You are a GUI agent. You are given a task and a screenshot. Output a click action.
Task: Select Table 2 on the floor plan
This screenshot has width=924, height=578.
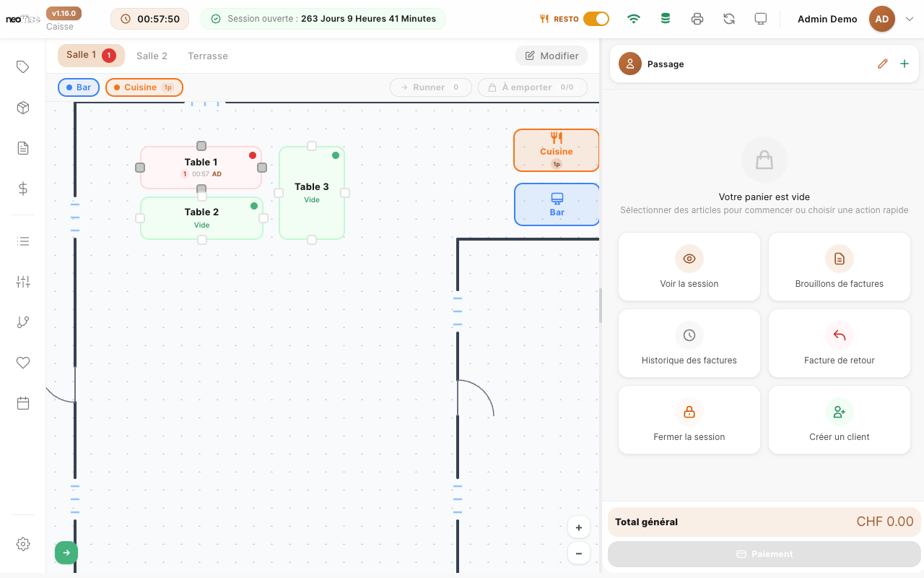201,217
